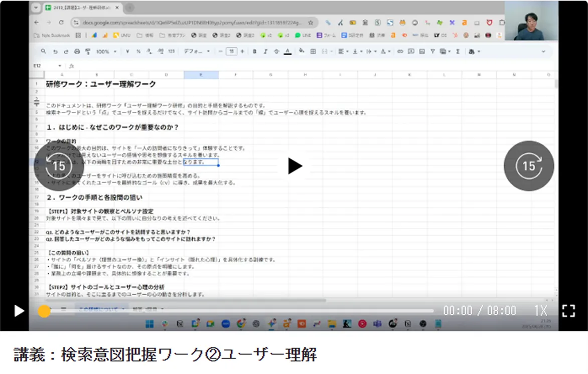Add a comment with the comment icon
This screenshot has height=374, width=588.
410,52
